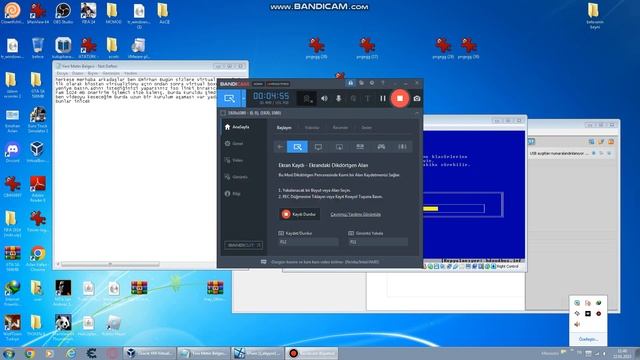The width and height of the screenshot is (640, 360).
Task: Toggle the text overlay T icon
Action: pos(367,98)
